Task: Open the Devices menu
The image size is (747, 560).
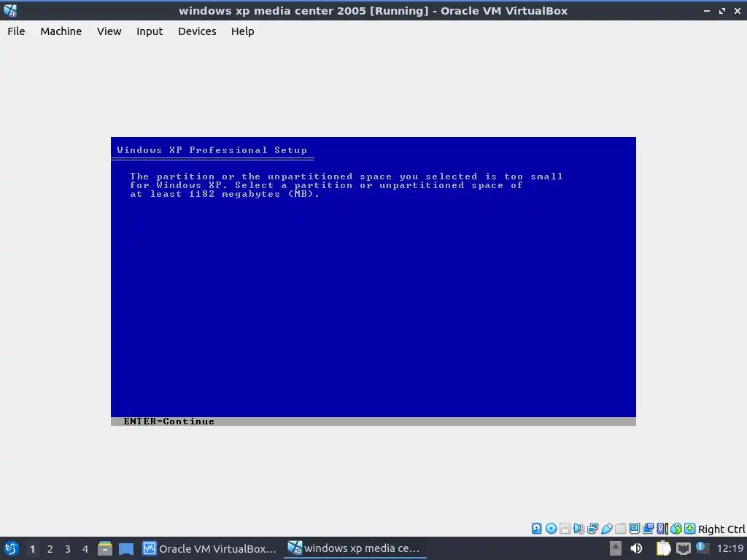Action: (x=197, y=31)
